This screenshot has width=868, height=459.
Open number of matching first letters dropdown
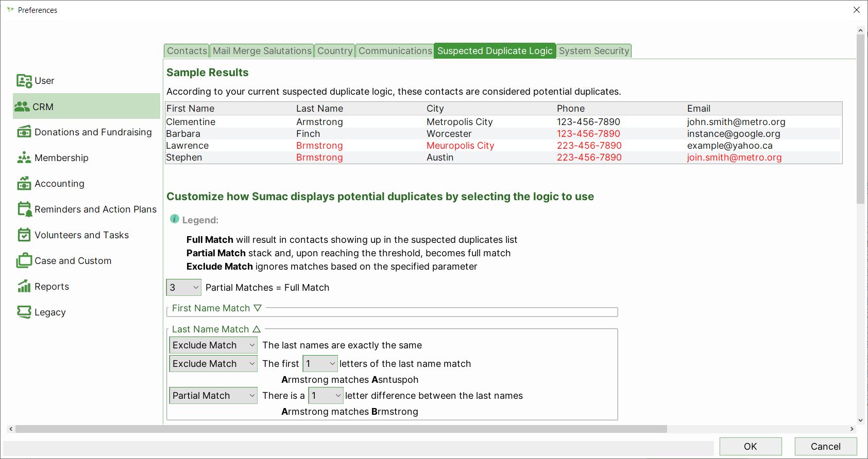pyautogui.click(x=320, y=364)
